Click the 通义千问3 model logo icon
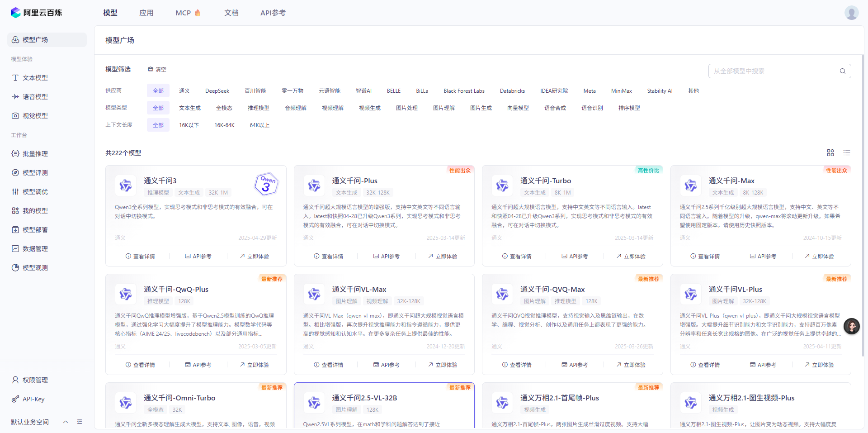Screen dimensions: 868x433 (x=126, y=186)
